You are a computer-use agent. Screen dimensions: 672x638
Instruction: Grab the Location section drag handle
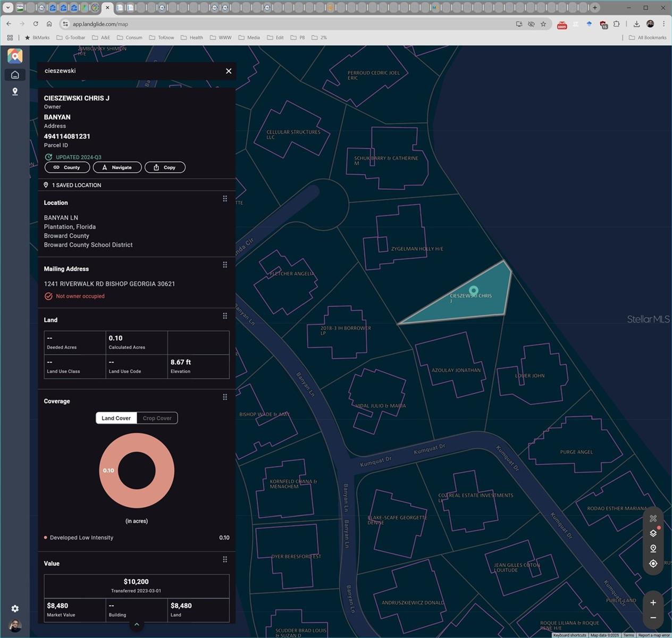(225, 199)
